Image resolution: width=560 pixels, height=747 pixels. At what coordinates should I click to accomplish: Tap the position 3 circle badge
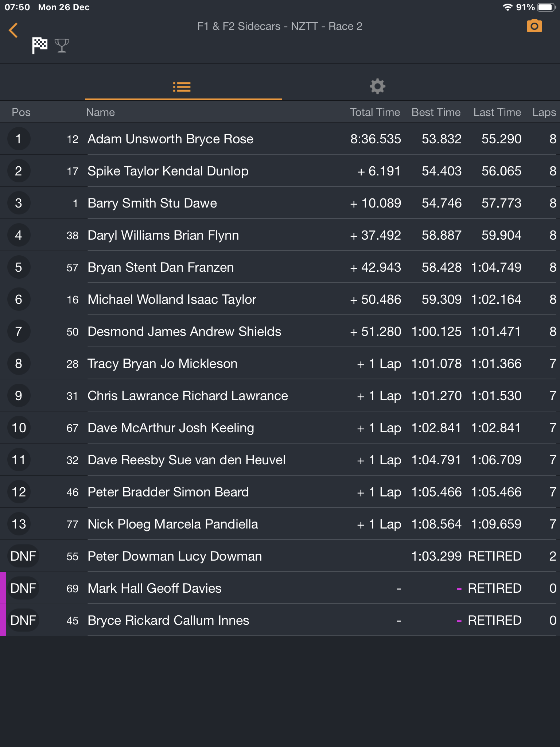point(19,203)
